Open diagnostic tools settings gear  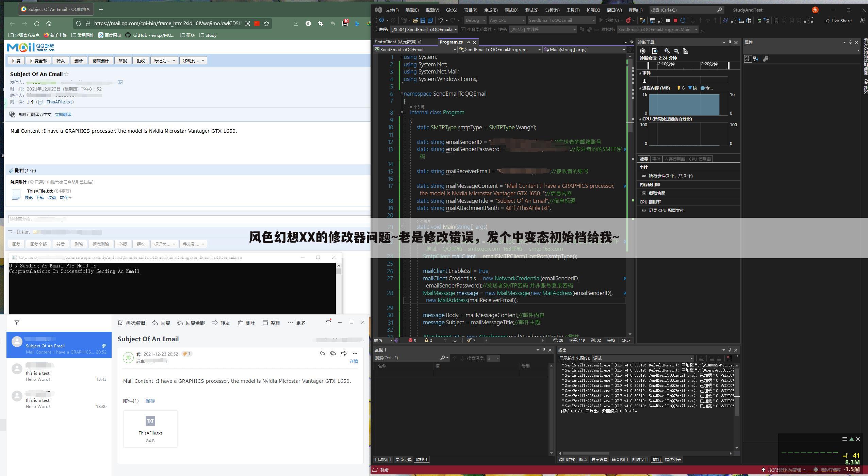pyautogui.click(x=642, y=51)
